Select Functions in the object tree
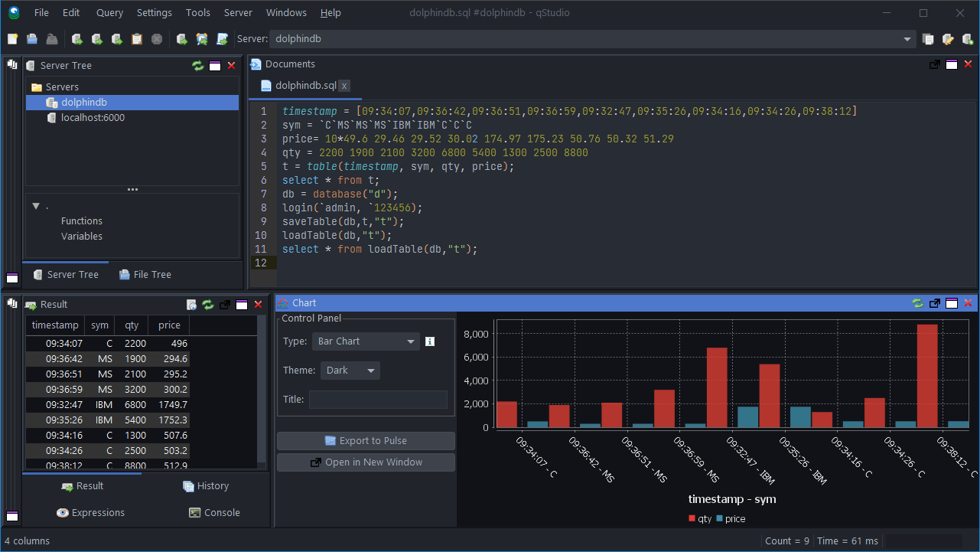Viewport: 980px width, 552px height. pyautogui.click(x=82, y=221)
